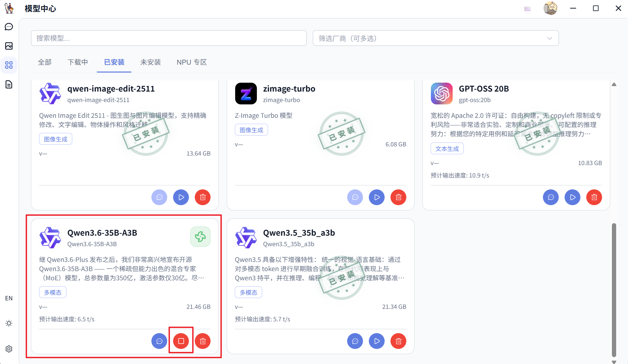Open the chat page from the sidebar
The height and width of the screenshot is (364, 628).
[x=9, y=27]
